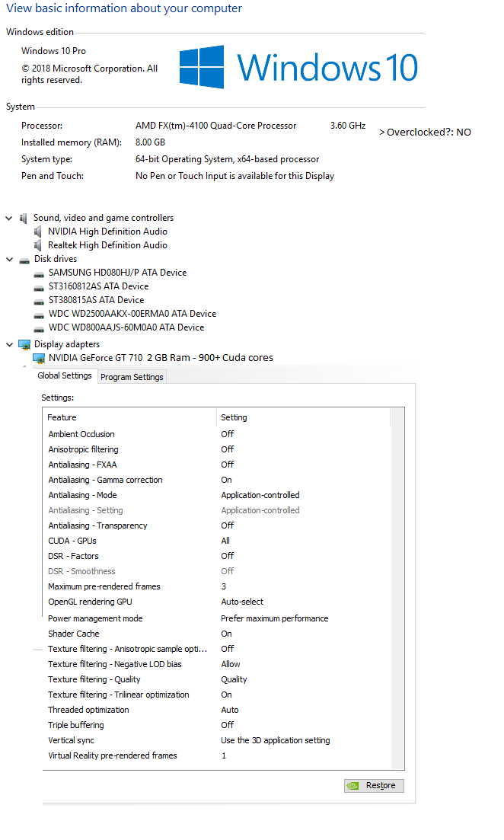
Task: Click the WDC WD800AAJS drive icon
Action: [39, 329]
